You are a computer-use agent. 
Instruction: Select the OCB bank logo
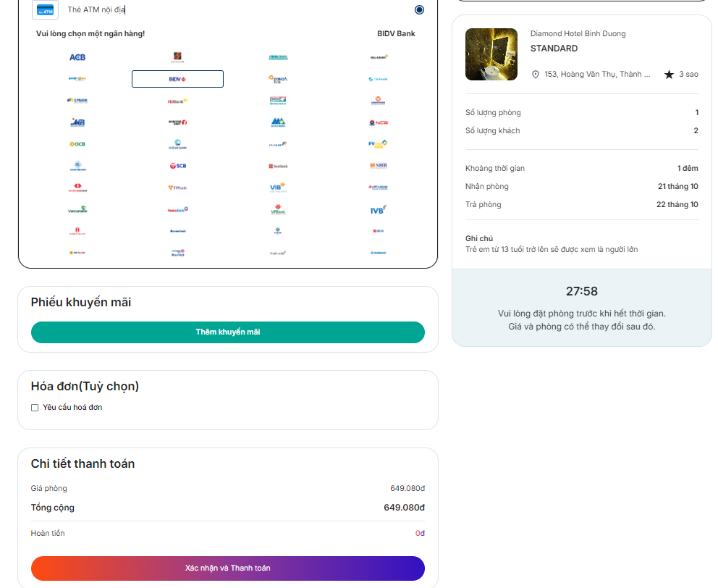coord(77,144)
